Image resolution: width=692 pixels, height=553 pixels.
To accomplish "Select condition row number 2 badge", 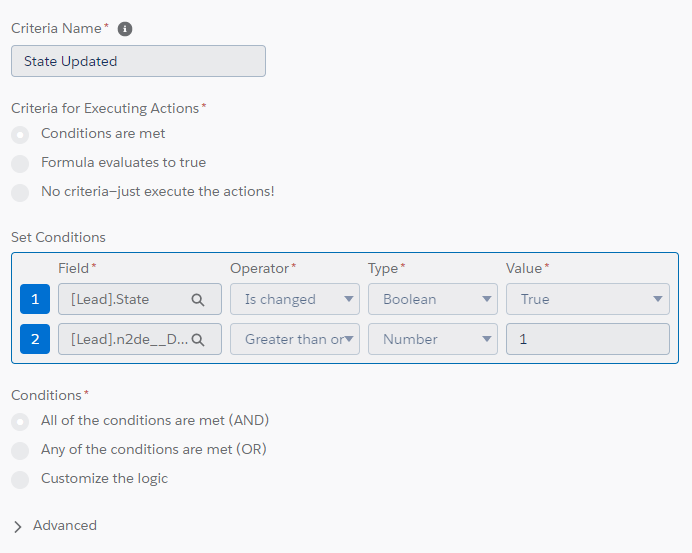I will 35,339.
